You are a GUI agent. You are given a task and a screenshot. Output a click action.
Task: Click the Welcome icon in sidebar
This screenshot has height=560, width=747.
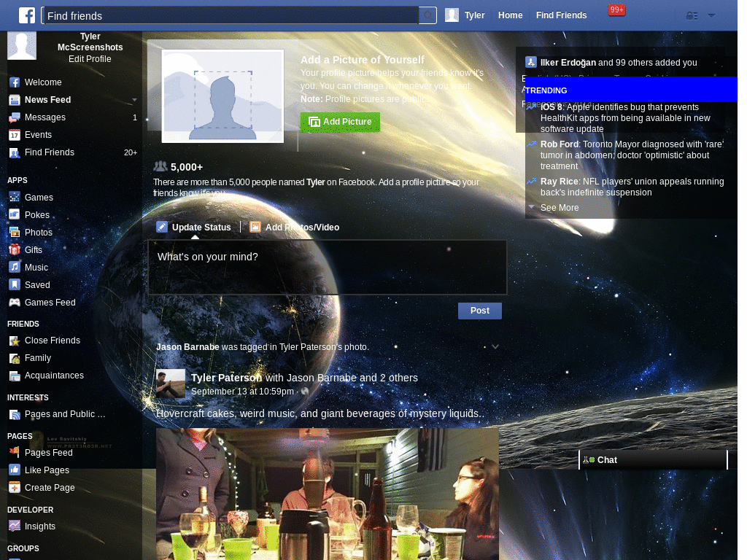15,82
